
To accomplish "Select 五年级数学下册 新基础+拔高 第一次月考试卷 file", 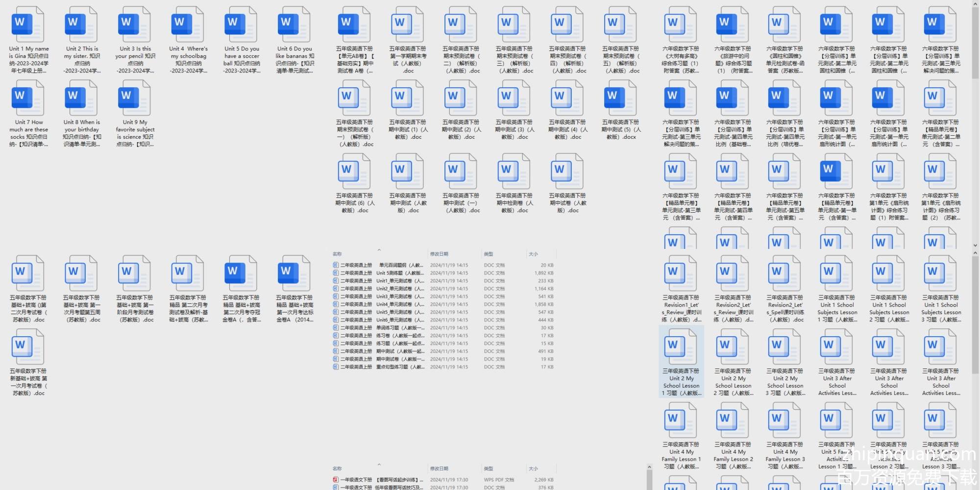I will coord(28,348).
